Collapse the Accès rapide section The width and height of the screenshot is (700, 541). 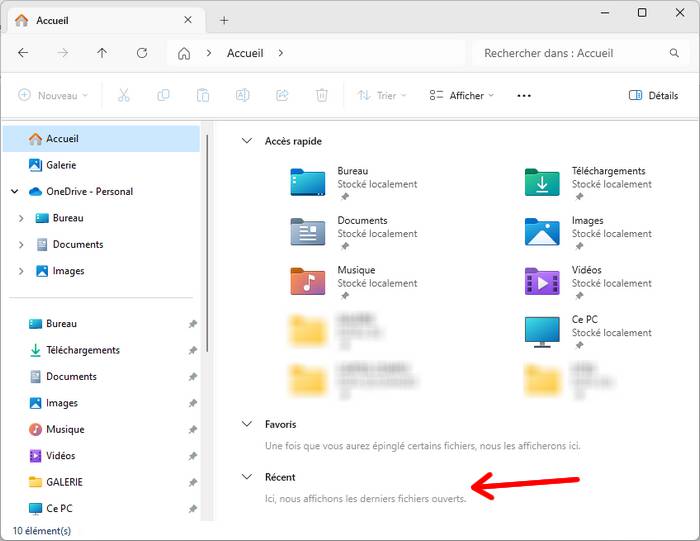[247, 141]
